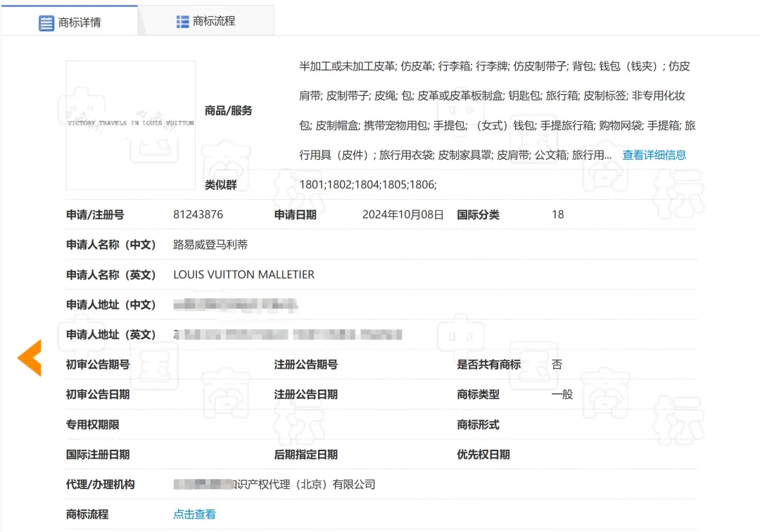Image resolution: width=760 pixels, height=532 pixels.
Task: Click the 国际注册日期 label
Action: coord(97,455)
